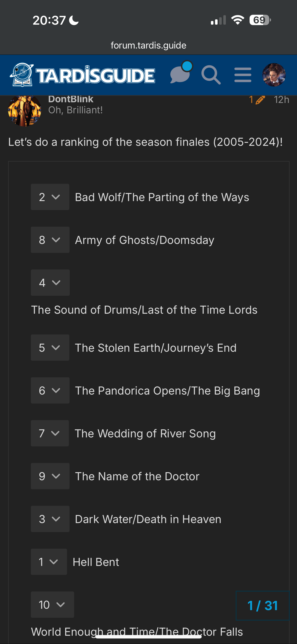Tap the battery status indicator

coord(260,20)
